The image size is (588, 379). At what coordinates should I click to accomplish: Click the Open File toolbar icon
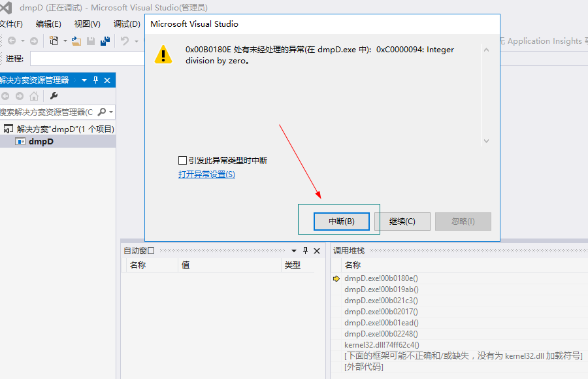click(x=75, y=41)
